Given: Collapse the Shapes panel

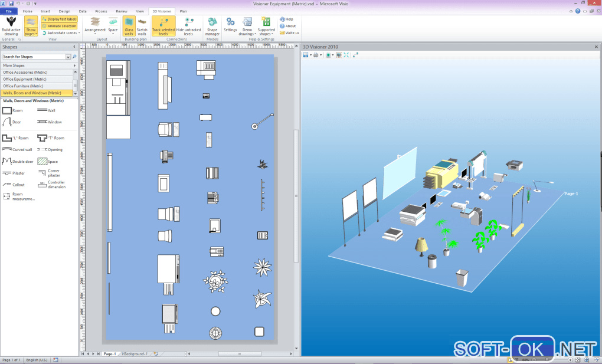Looking at the screenshot, I should tap(74, 47).
